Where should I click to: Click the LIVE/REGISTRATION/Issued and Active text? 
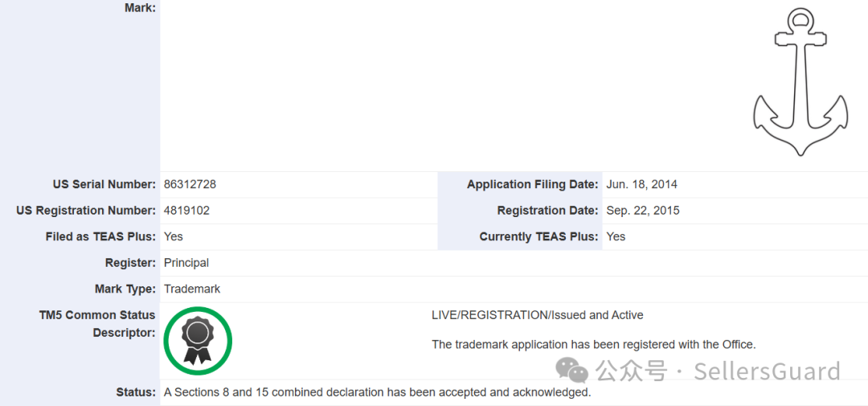click(538, 315)
